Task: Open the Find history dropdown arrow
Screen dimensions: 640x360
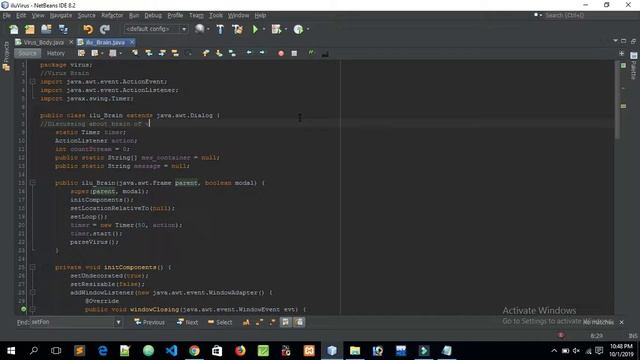Action: (118, 322)
